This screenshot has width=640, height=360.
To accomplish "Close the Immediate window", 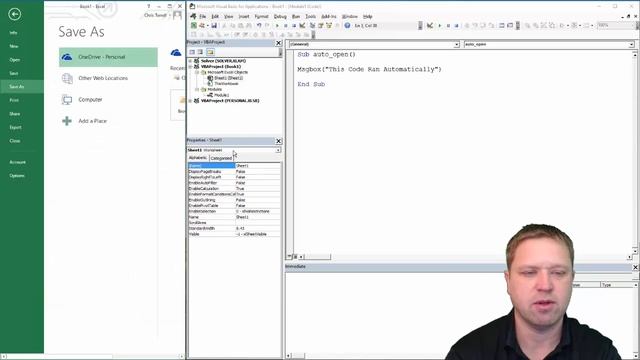I will click(635, 267).
